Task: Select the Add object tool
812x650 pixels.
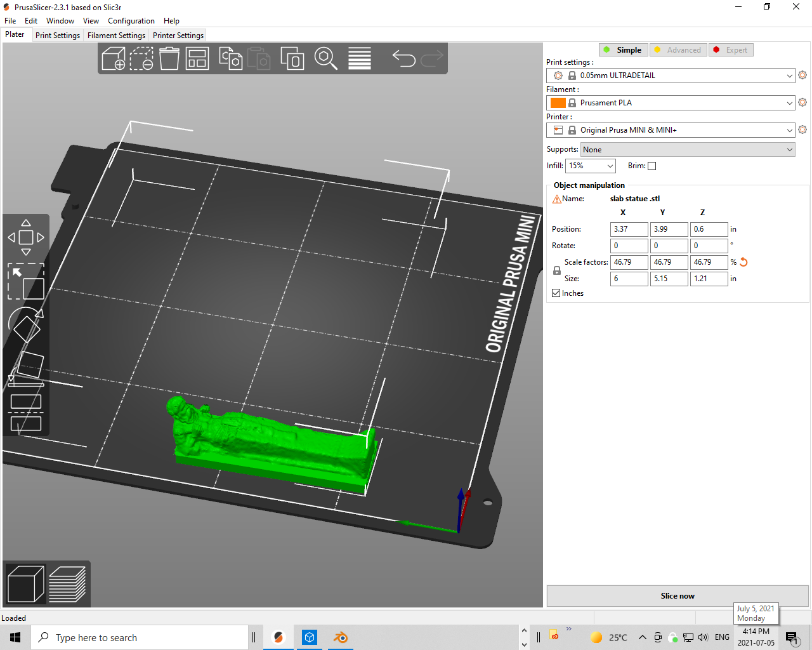Action: [x=114, y=58]
